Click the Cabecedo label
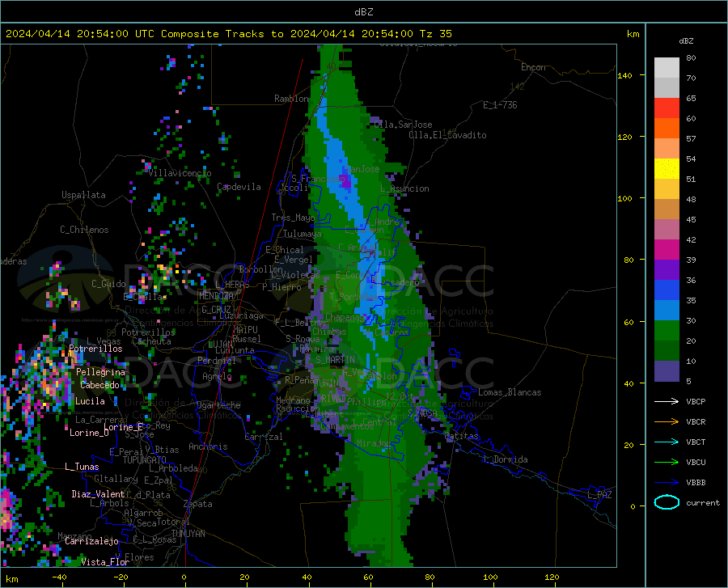This screenshot has width=728, height=588. click(x=99, y=385)
